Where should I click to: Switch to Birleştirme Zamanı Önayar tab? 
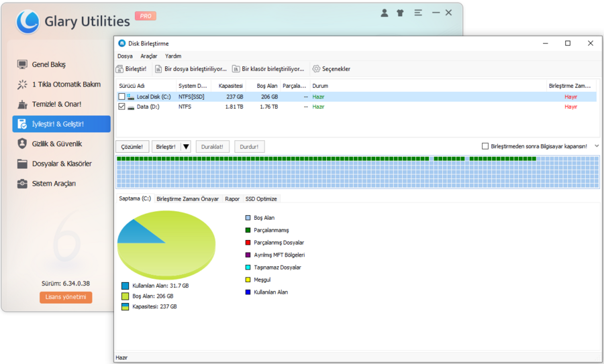pyautogui.click(x=188, y=199)
